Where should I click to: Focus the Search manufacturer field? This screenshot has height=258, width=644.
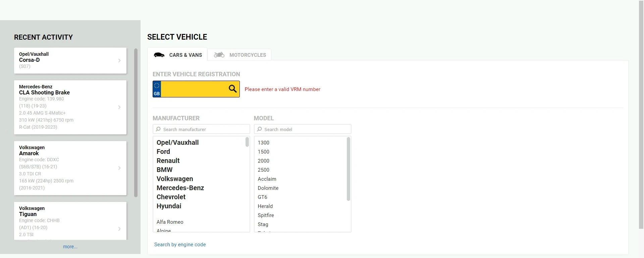pyautogui.click(x=201, y=129)
